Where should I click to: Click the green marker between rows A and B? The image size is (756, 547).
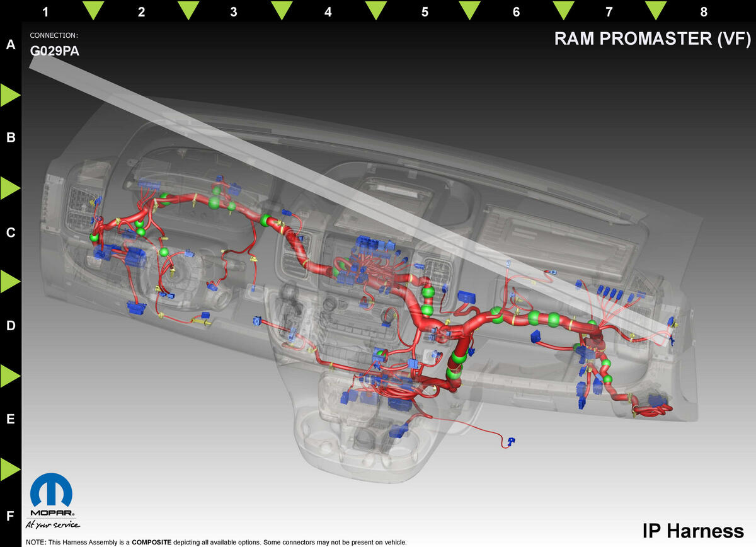point(10,95)
